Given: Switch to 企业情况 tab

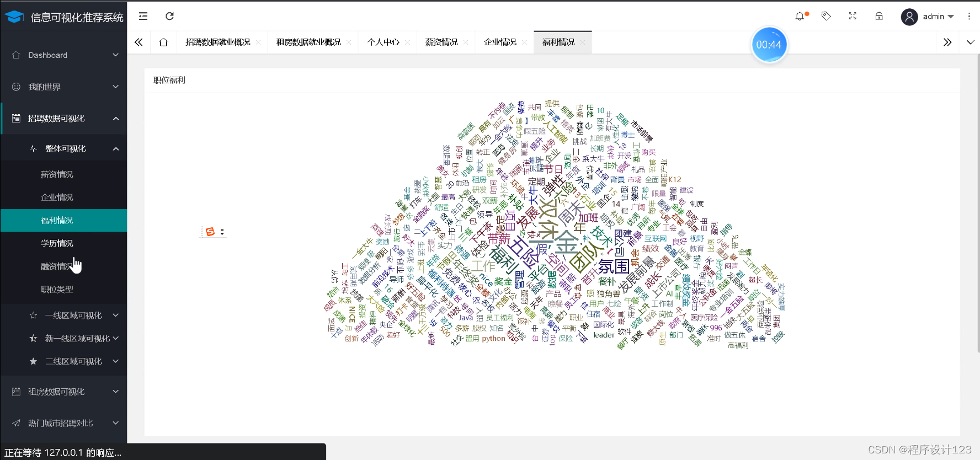Looking at the screenshot, I should 500,42.
